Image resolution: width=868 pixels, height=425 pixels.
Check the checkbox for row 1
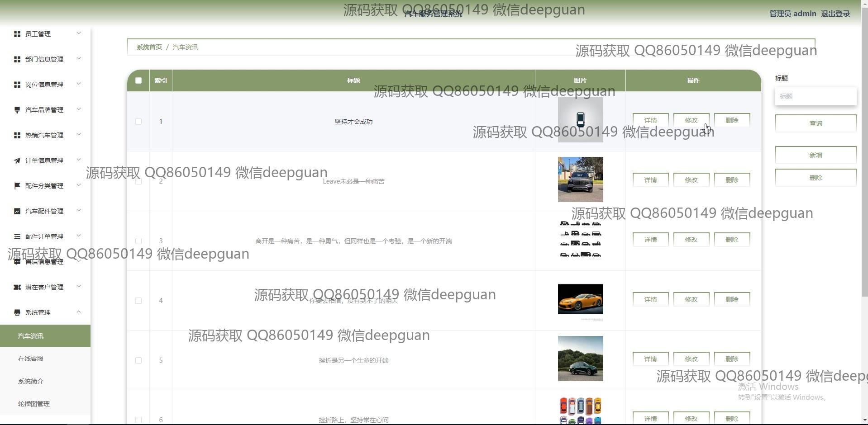(x=138, y=122)
